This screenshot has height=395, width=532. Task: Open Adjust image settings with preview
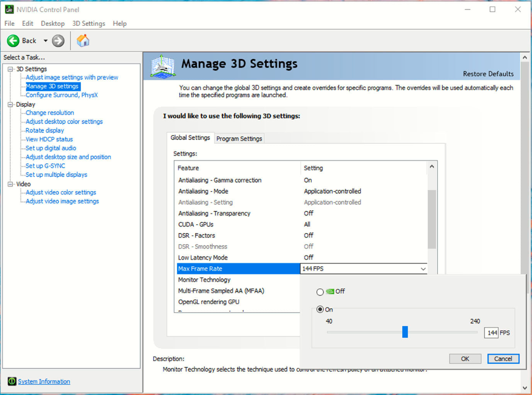(72, 78)
